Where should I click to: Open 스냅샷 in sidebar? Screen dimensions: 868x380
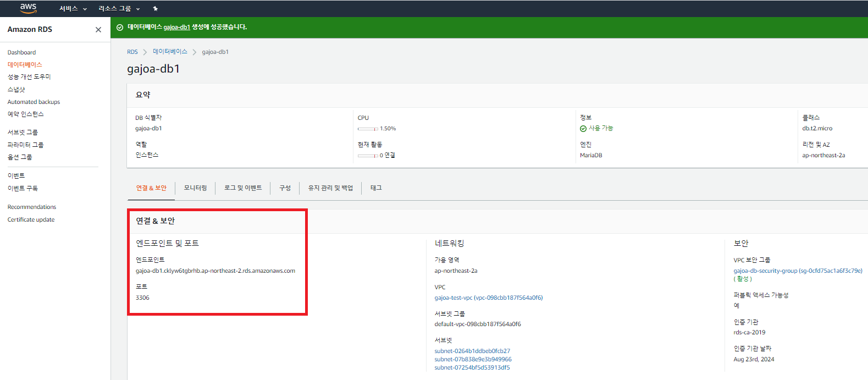pyautogui.click(x=16, y=90)
